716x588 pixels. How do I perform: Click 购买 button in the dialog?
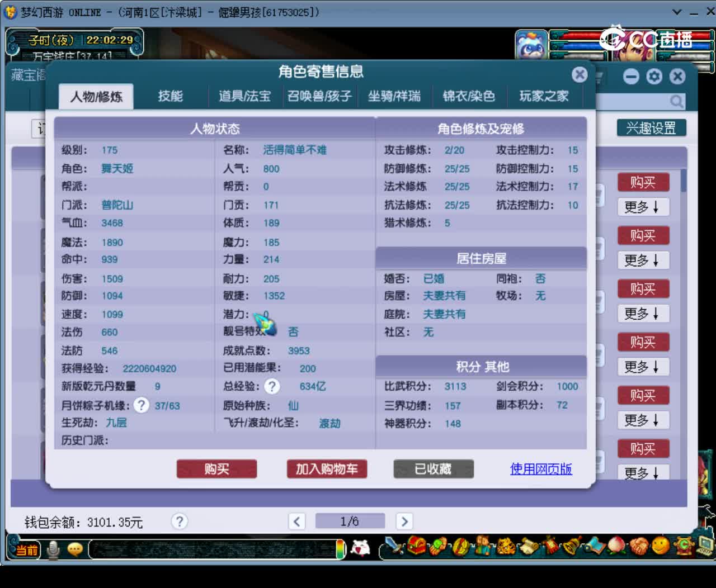[x=216, y=469]
